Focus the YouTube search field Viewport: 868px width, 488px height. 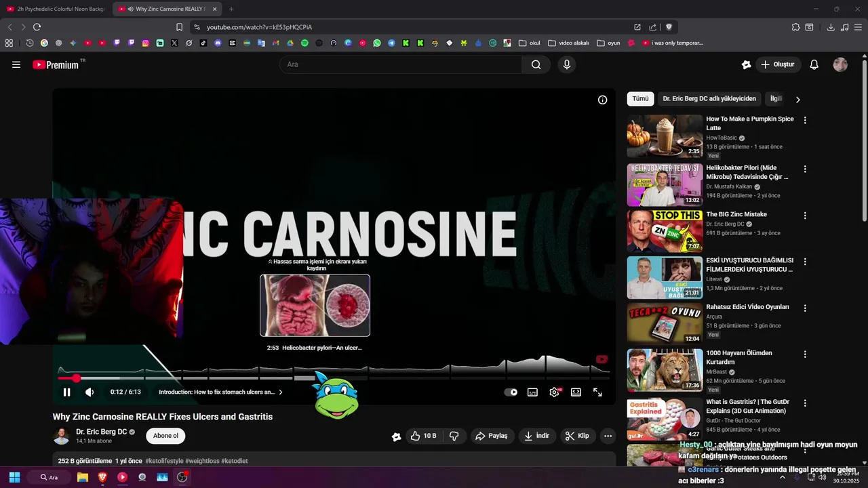[400, 64]
